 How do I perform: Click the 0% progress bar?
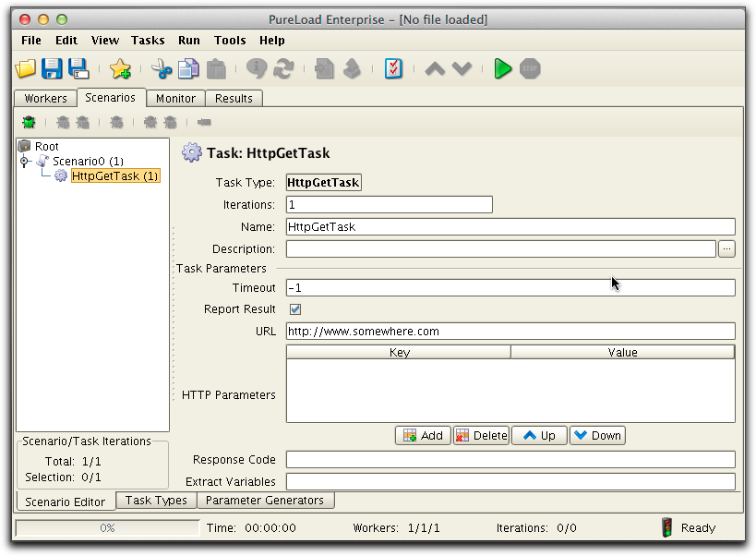click(107, 527)
